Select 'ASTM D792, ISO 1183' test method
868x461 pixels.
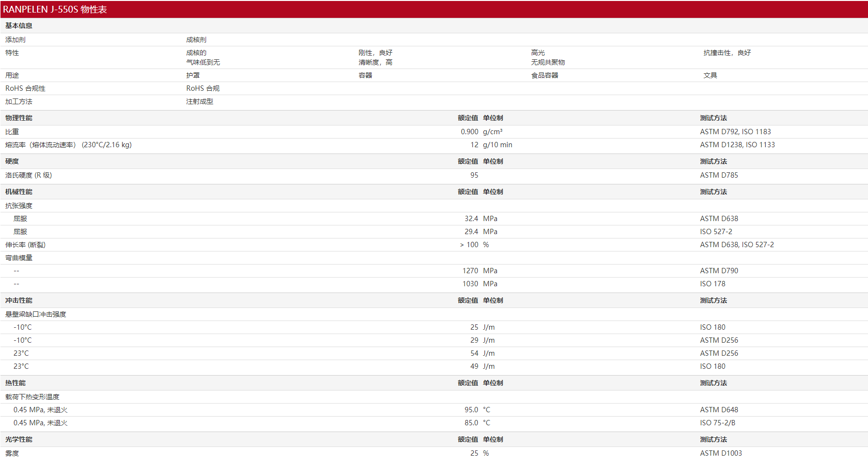(x=735, y=132)
